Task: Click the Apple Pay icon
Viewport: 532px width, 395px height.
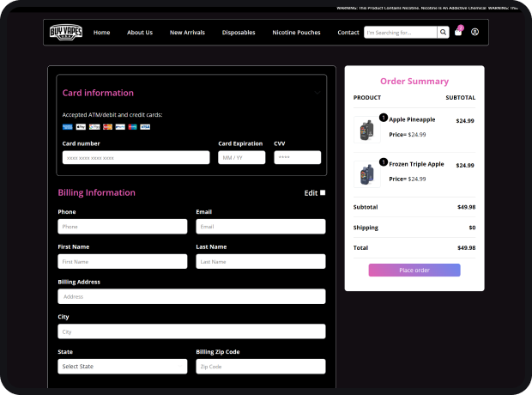Action: (81, 127)
